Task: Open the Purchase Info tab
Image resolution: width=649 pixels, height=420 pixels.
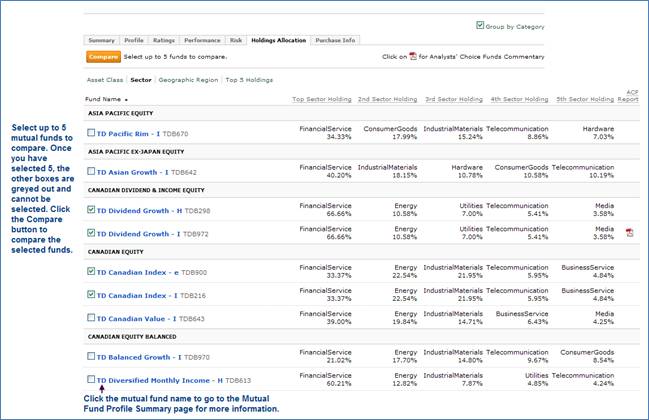Action: click(x=335, y=40)
